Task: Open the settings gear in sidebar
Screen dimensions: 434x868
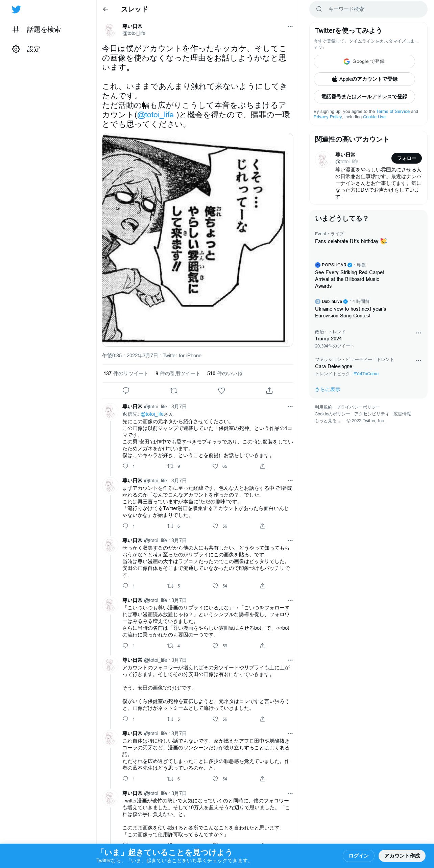Action: coord(16,49)
